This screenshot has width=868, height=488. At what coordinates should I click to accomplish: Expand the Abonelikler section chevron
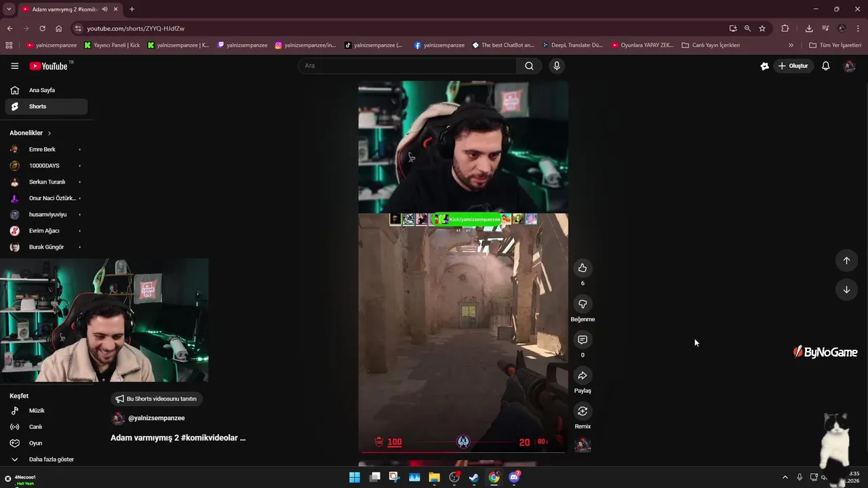click(50, 133)
